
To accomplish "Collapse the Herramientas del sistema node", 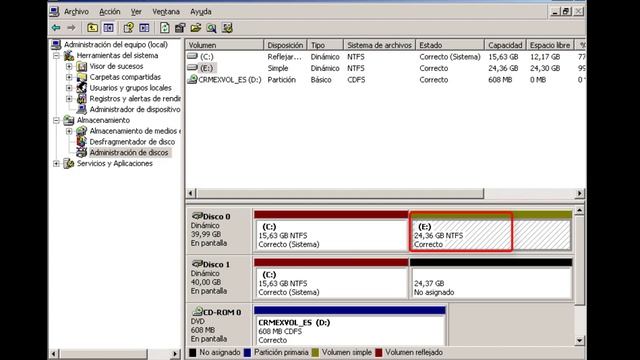I will (x=56, y=56).
